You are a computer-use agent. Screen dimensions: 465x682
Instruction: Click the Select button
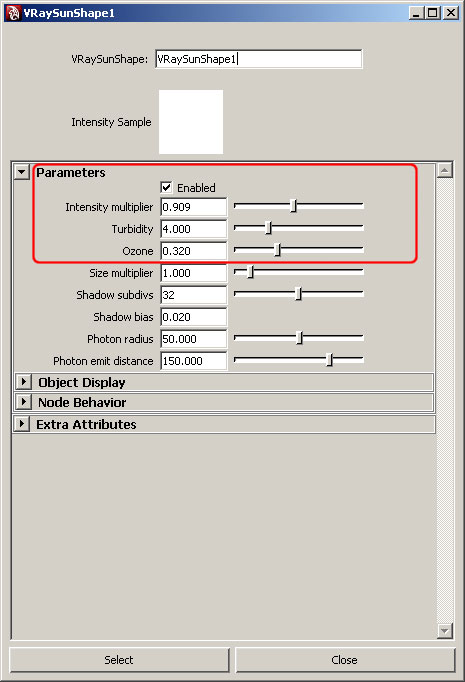click(x=119, y=660)
